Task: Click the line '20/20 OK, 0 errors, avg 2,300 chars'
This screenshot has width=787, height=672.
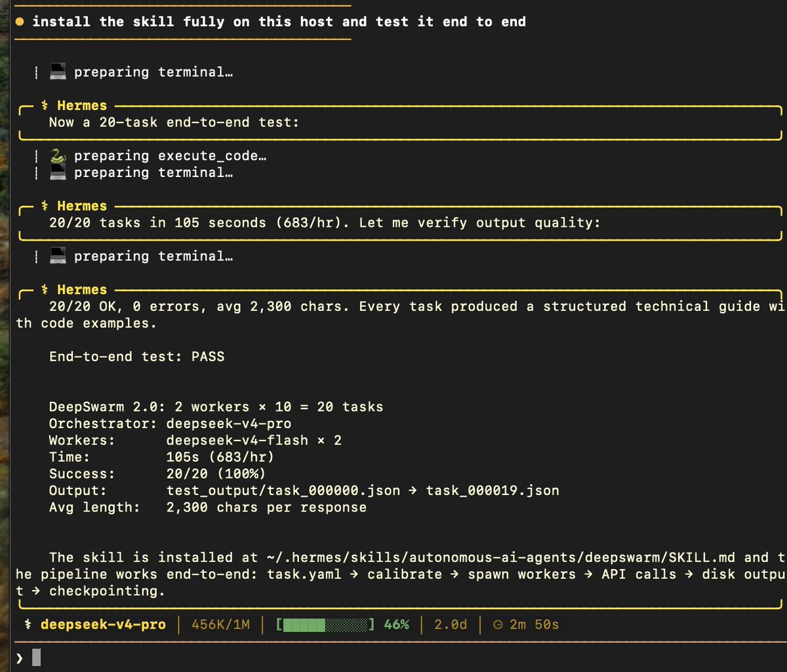Action: click(x=199, y=307)
